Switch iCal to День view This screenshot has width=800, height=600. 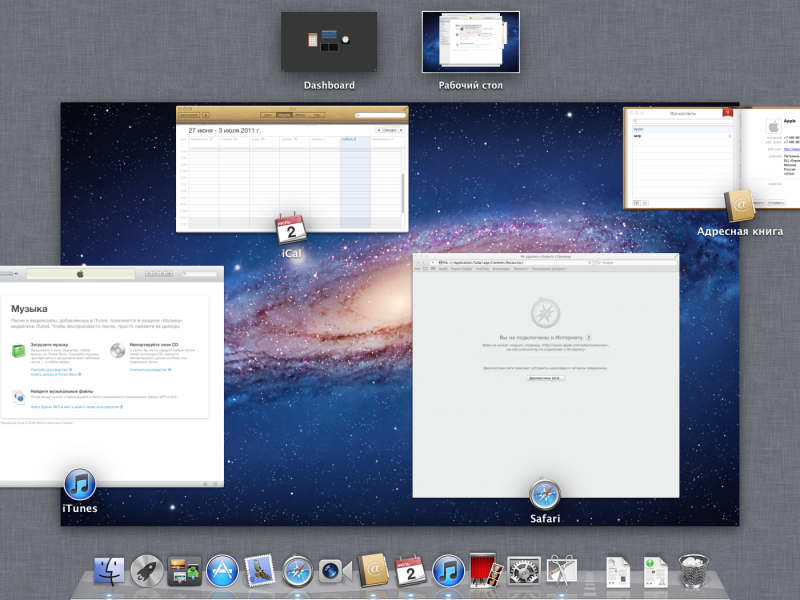point(268,115)
